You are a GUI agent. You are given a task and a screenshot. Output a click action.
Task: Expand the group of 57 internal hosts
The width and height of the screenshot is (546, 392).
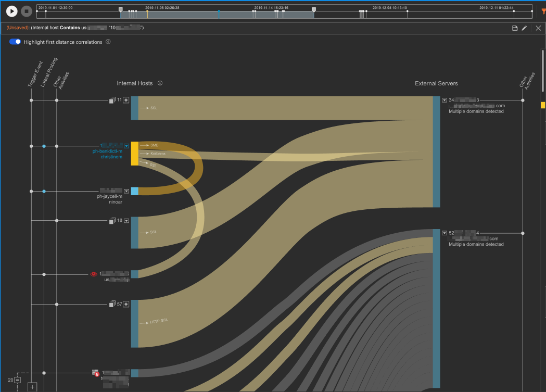pos(126,304)
